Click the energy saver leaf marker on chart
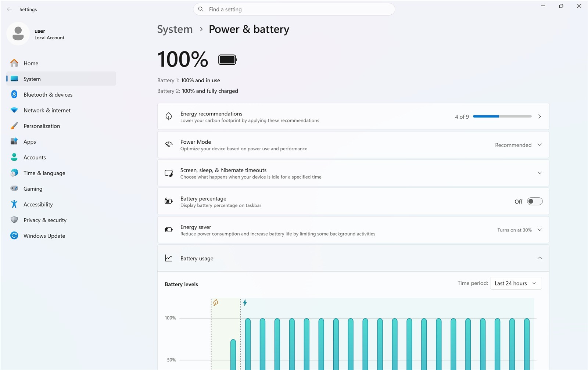The width and height of the screenshot is (588, 370). click(216, 302)
